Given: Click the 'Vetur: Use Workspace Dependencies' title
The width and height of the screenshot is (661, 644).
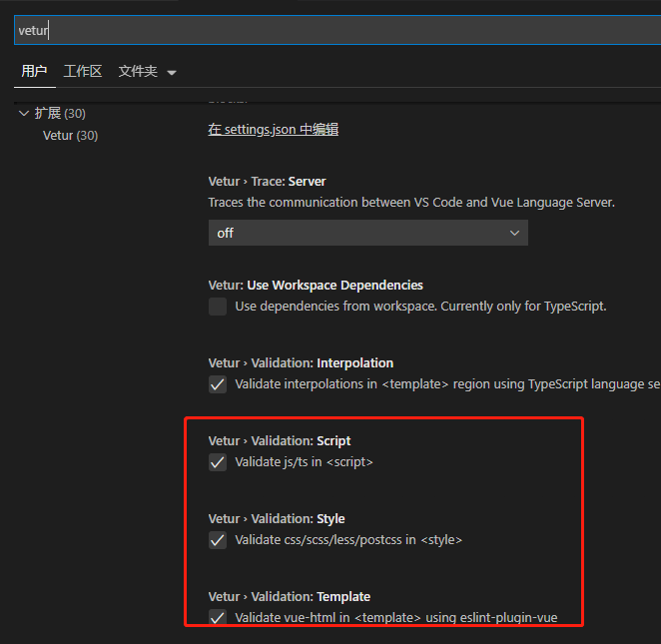Looking at the screenshot, I should click(316, 286).
